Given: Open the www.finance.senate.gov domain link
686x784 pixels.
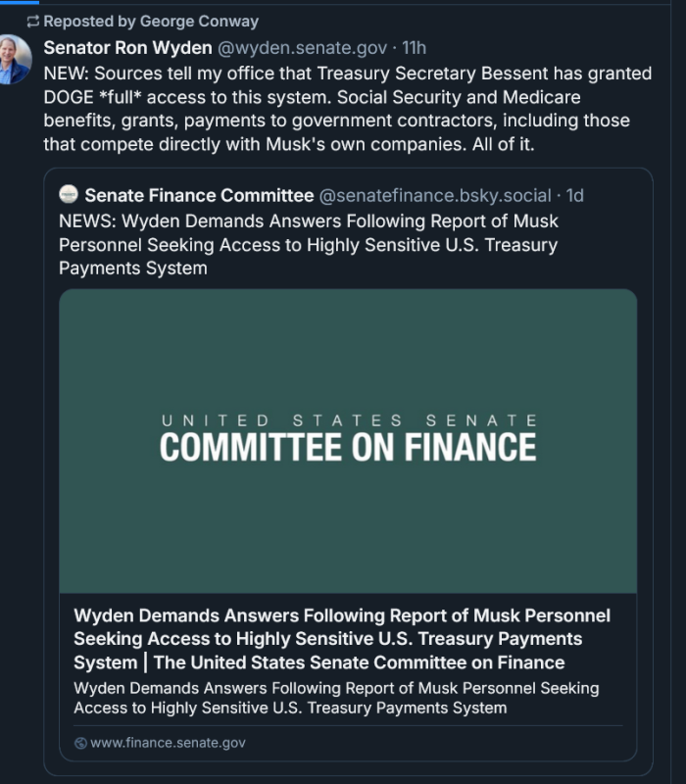Looking at the screenshot, I should [x=168, y=743].
